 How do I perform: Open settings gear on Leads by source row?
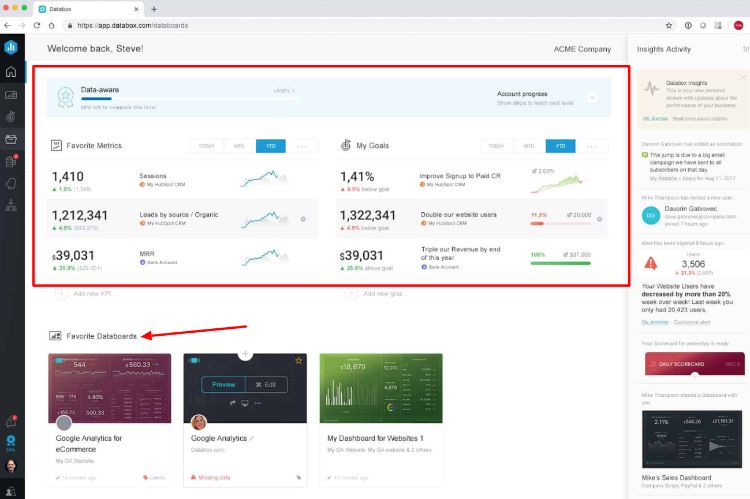click(x=303, y=219)
